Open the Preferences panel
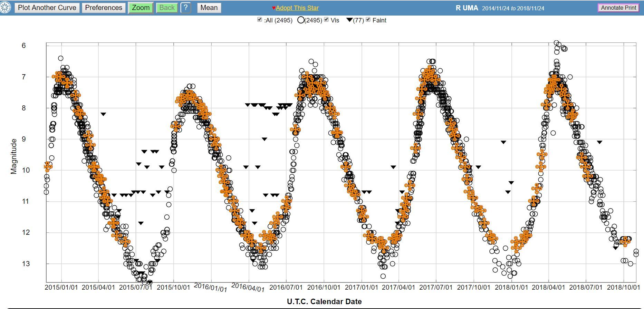644x309 pixels. (104, 8)
